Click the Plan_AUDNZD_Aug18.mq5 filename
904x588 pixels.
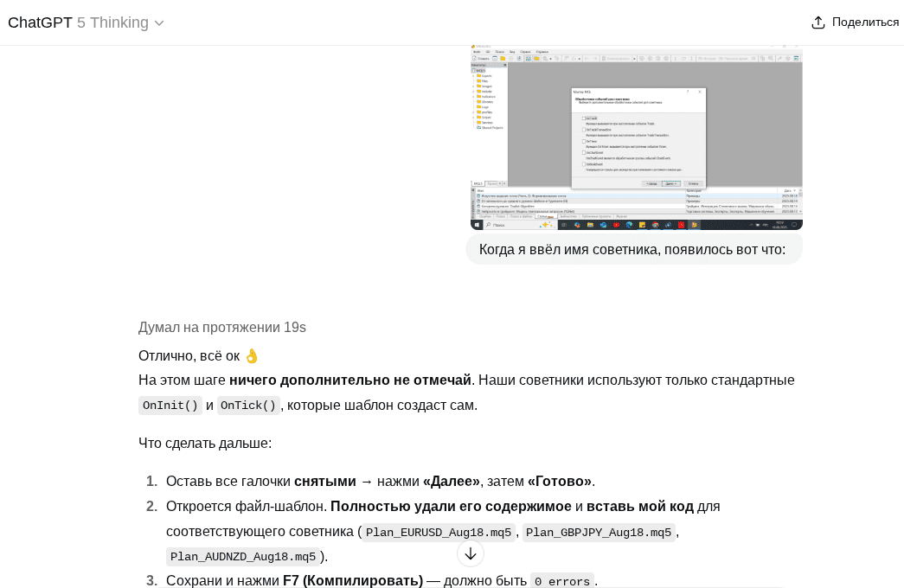[x=243, y=556]
